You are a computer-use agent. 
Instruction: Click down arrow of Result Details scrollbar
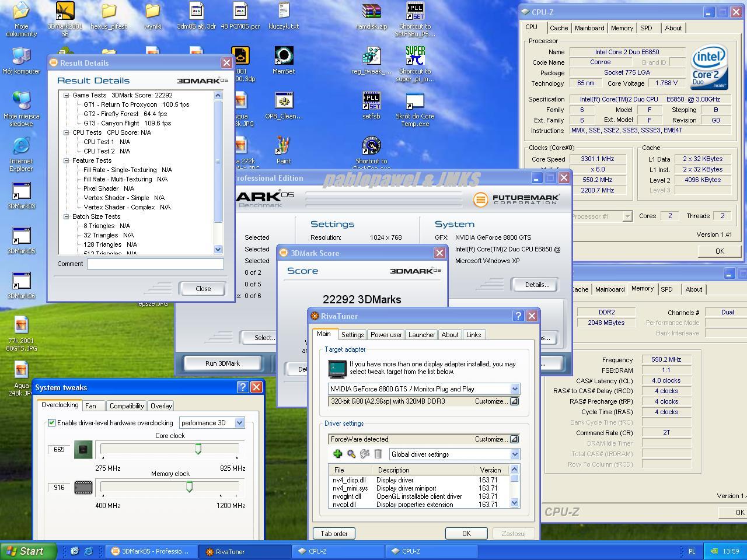pos(218,250)
